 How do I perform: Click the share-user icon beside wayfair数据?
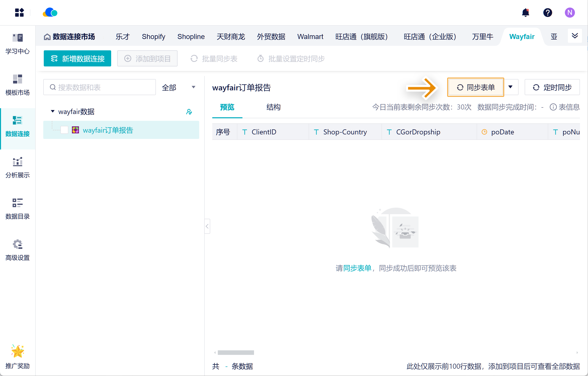(x=189, y=112)
